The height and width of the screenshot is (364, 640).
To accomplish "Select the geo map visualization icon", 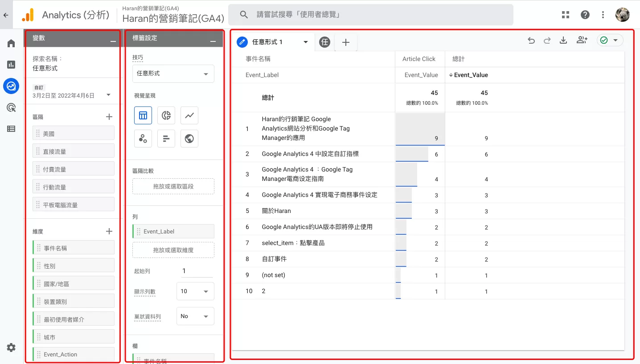I will coord(189,139).
